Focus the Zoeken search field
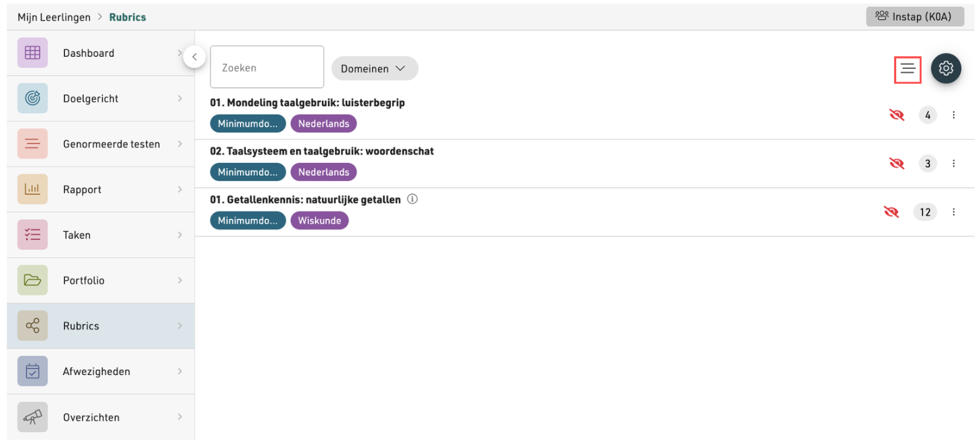The image size is (980, 444). tap(267, 67)
